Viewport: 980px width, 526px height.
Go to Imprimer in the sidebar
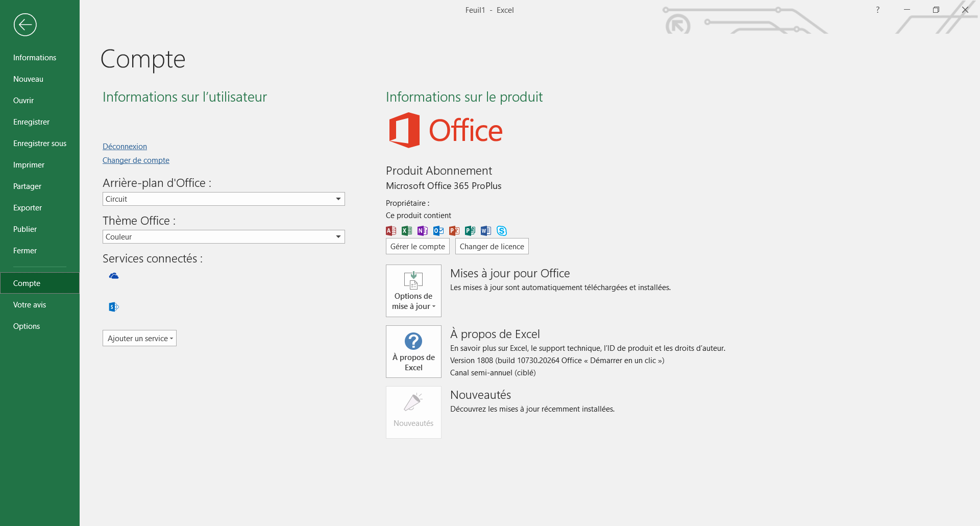click(40, 165)
